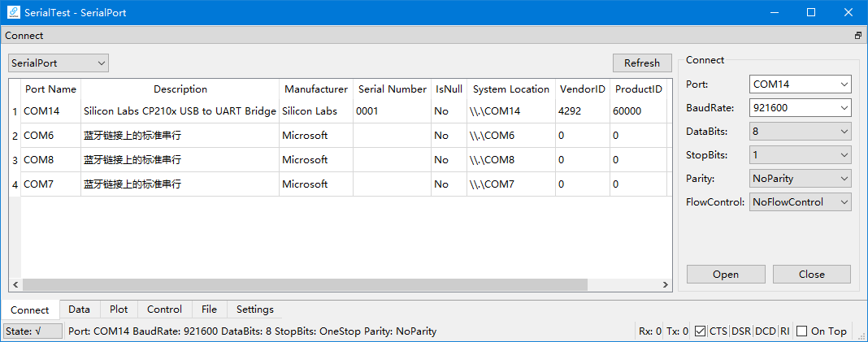Click the port summary text in status bar
868x342 pixels.
coord(253,331)
